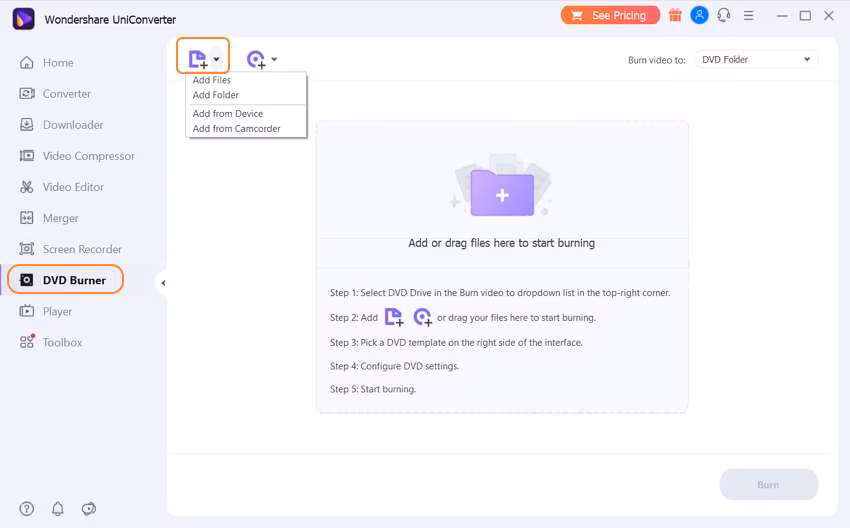Open the gift box offers icon
This screenshot has width=850, height=528.
tap(675, 15)
